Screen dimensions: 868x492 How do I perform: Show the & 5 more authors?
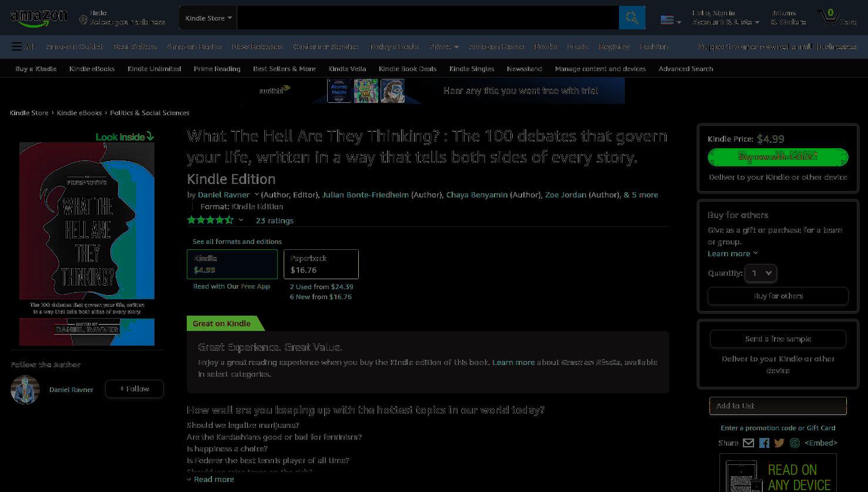[x=641, y=195]
